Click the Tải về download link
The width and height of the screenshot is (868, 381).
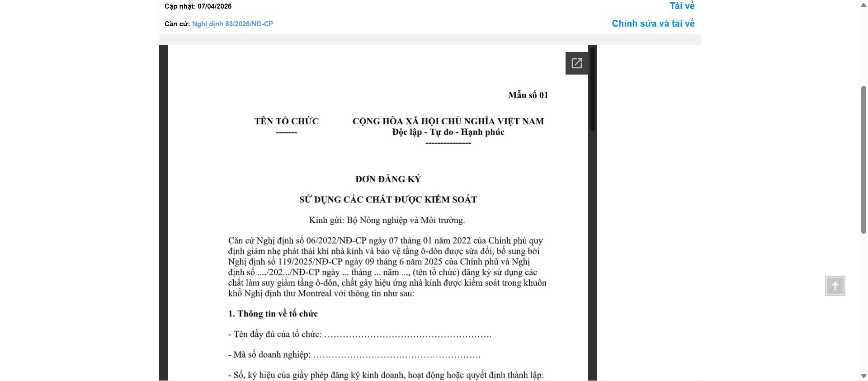click(x=682, y=6)
